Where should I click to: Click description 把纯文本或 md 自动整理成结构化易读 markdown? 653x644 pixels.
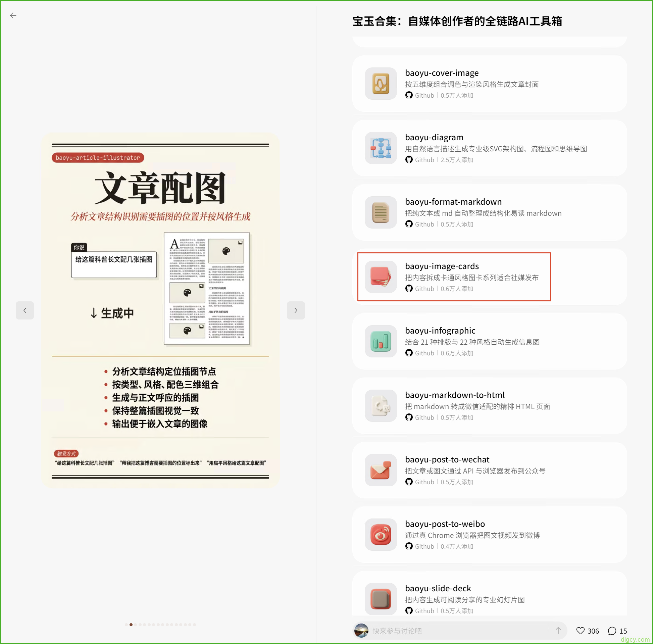tap(483, 213)
